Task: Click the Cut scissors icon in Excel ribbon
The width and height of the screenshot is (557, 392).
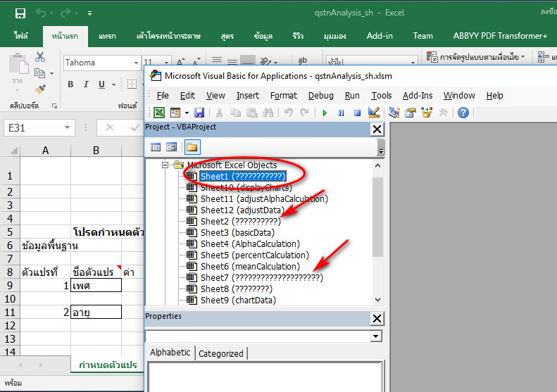Action: 39,57
